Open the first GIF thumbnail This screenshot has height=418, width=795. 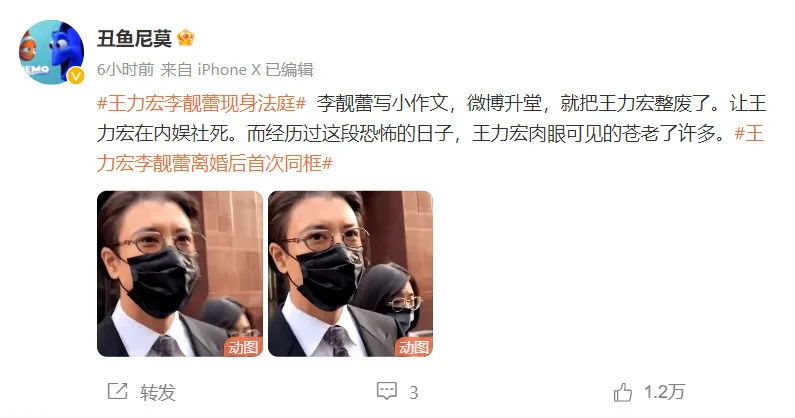[x=179, y=274]
